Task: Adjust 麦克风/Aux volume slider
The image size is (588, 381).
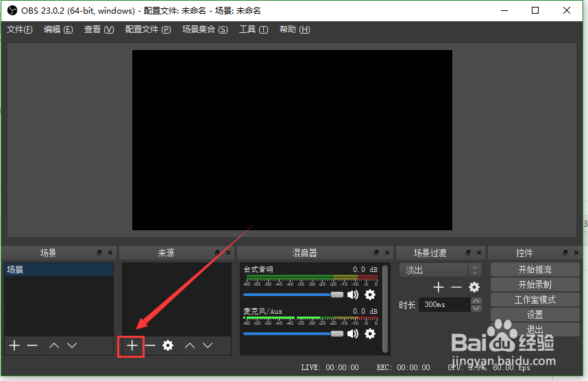Action: click(293, 334)
